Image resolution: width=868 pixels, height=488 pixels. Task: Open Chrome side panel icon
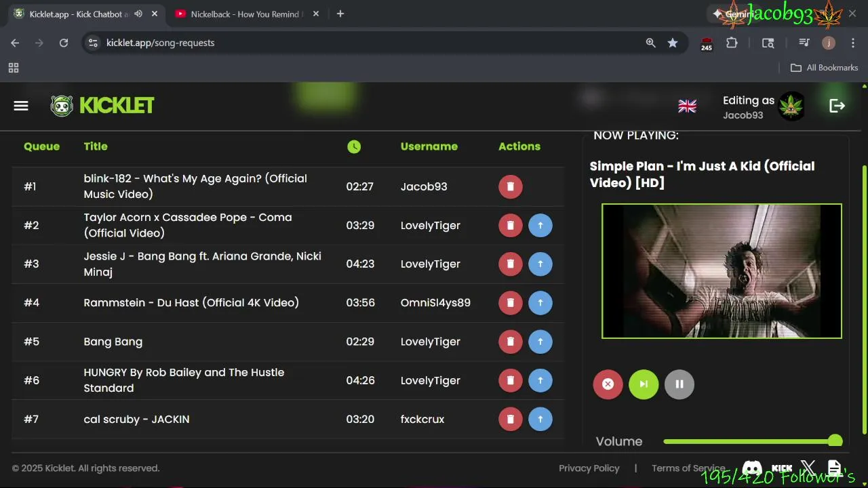tap(768, 43)
